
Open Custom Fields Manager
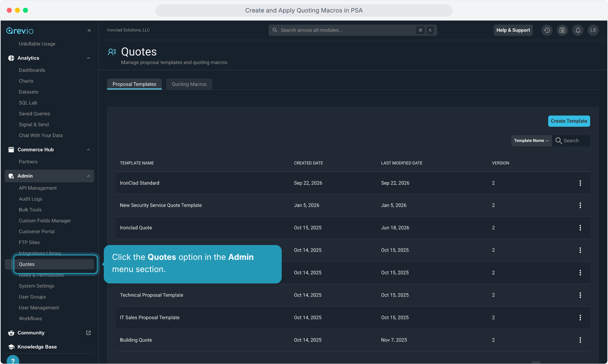point(45,221)
